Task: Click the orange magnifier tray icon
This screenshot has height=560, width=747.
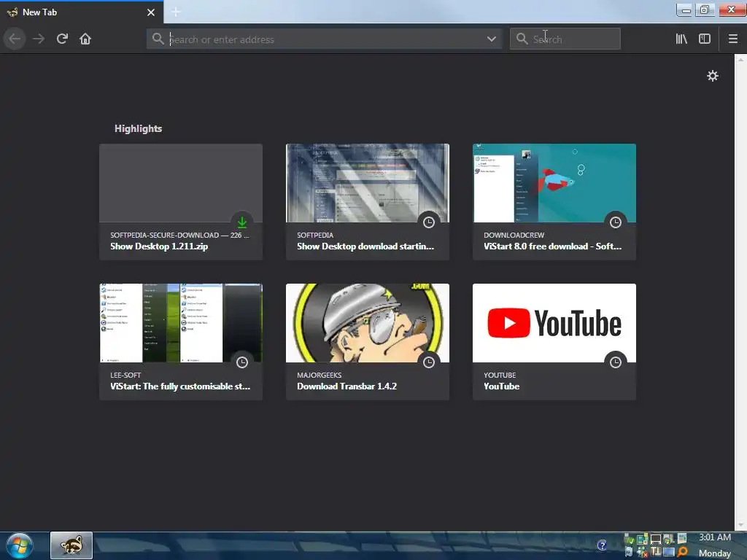Action: 682,553
